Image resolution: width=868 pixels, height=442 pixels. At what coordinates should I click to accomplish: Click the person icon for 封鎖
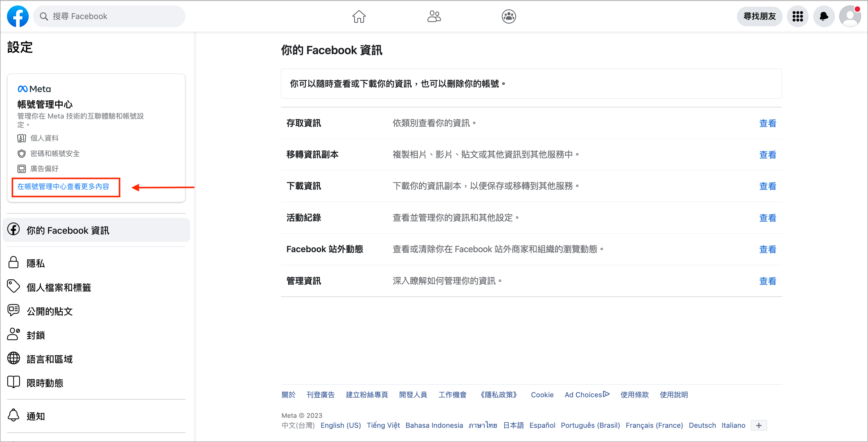(14, 334)
